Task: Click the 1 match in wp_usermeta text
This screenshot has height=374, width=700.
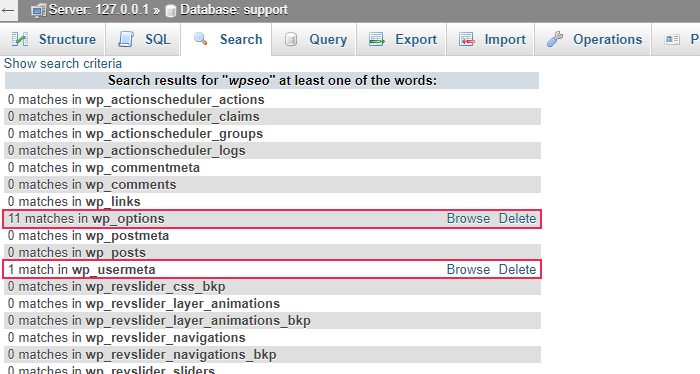Action: click(82, 269)
